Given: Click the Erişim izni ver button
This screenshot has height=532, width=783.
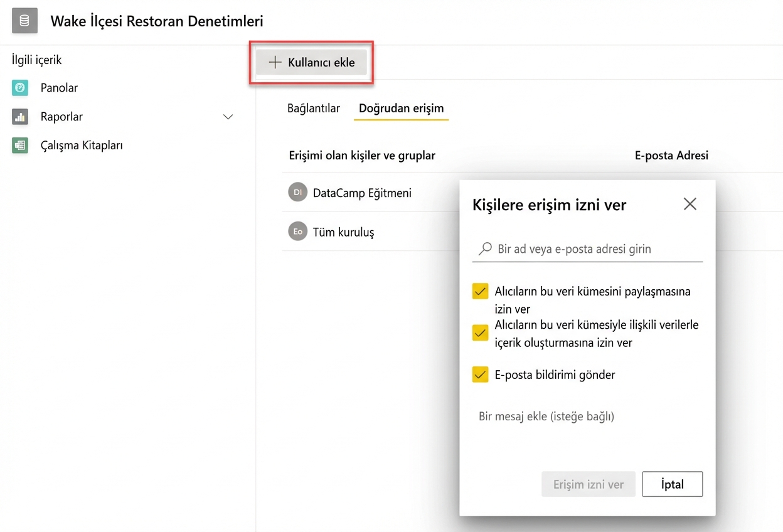Looking at the screenshot, I should click(x=588, y=484).
